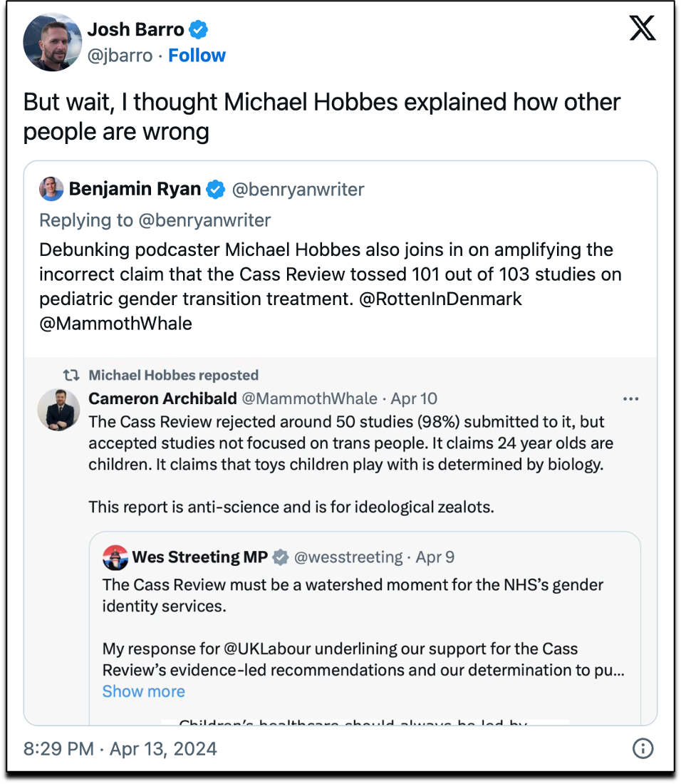Open the Apr 10 timestamp on Cameron Archibald's tweet
This screenshot has height=784, width=681.
tap(414, 398)
